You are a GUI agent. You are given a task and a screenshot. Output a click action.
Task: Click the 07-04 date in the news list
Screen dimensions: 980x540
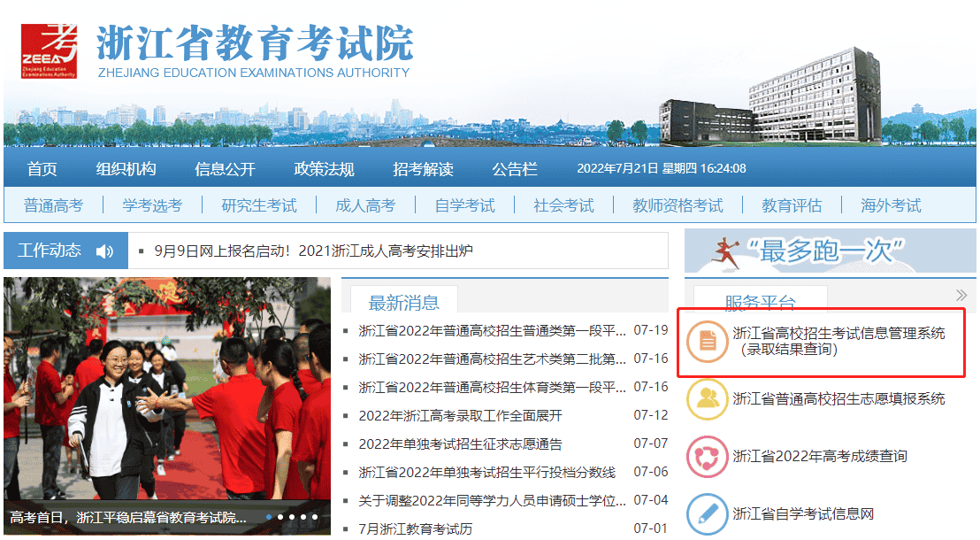coord(651,500)
